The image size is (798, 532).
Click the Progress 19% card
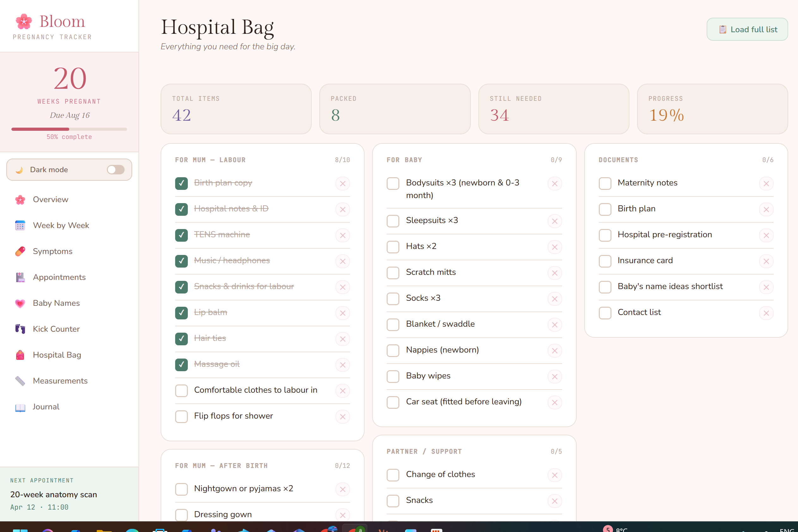pos(712,109)
